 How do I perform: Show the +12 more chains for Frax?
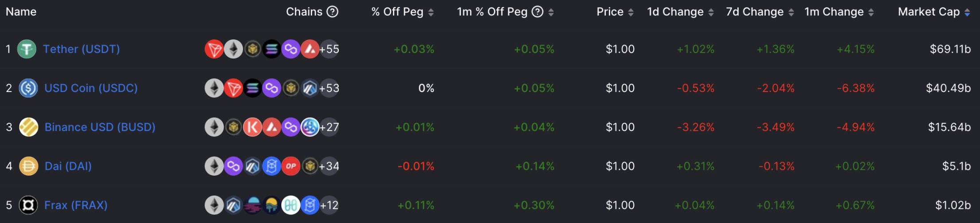point(329,205)
